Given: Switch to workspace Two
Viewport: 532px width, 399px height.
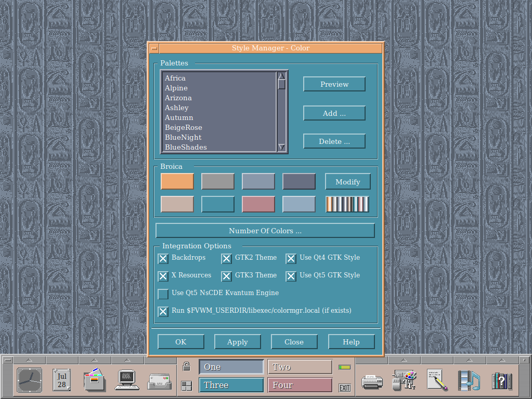Looking at the screenshot, I should (300, 367).
